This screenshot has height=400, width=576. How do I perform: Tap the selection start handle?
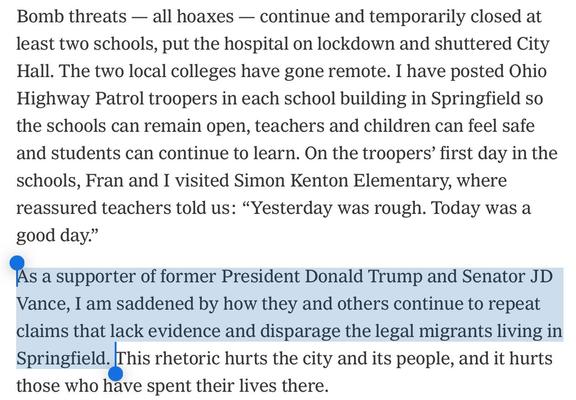(17, 263)
